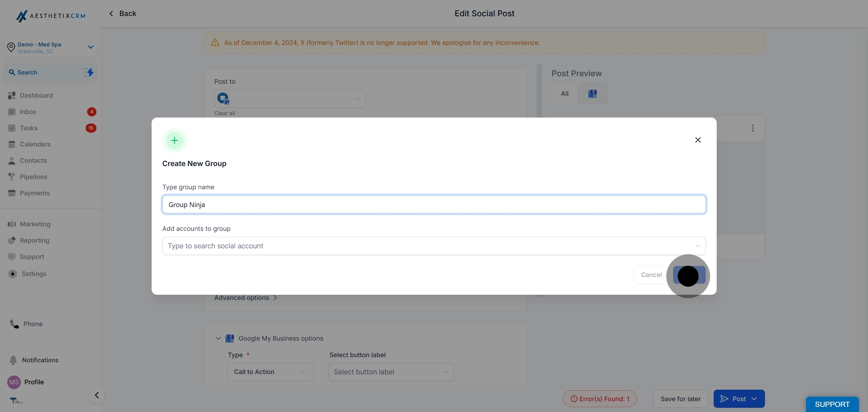
Task: Click the Cancel button
Action: 651,275
